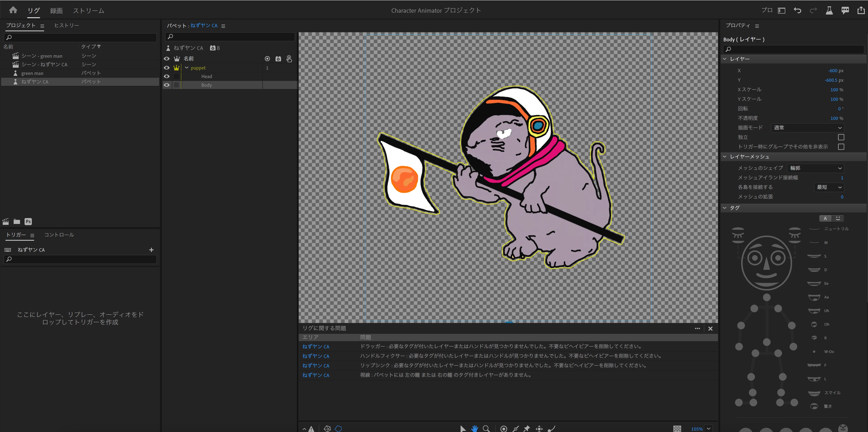Switch to the ヒストリー tab

(x=67, y=25)
